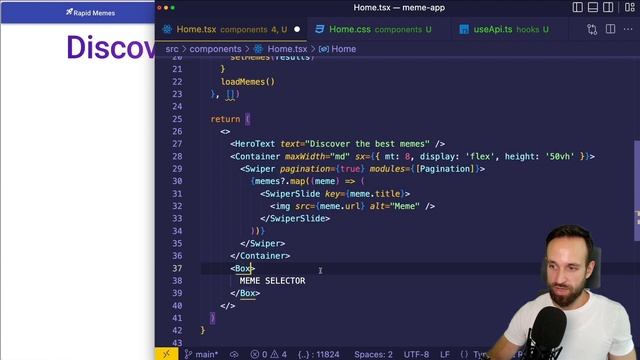Viewport: 640px width, 360px height.
Task: Click the closing </SwiperSlide> tag
Action: (x=295, y=218)
